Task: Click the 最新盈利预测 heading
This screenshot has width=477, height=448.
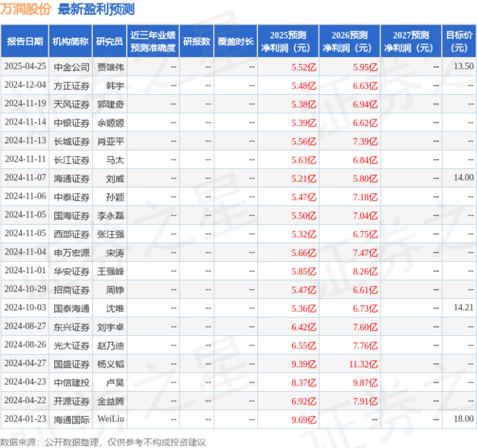Action: tap(96, 9)
